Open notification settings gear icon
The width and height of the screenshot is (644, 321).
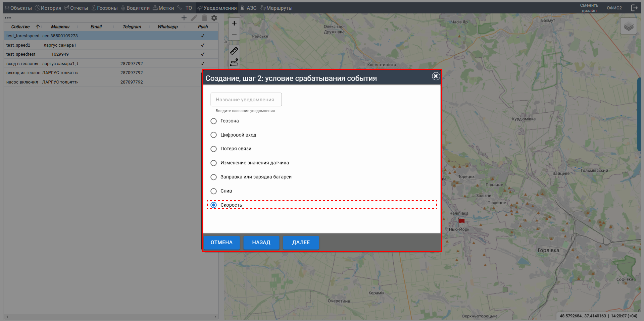[214, 18]
